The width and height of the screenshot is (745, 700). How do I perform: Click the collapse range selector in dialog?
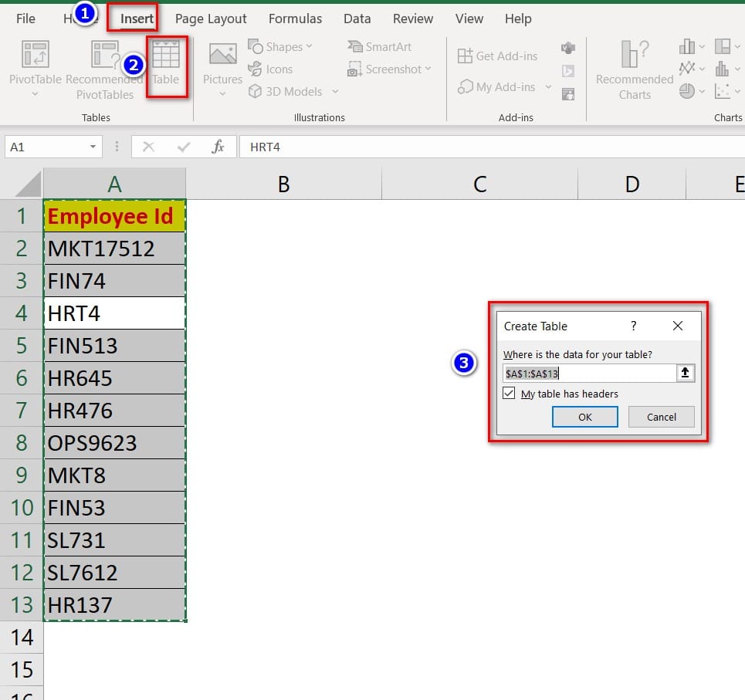(x=686, y=374)
